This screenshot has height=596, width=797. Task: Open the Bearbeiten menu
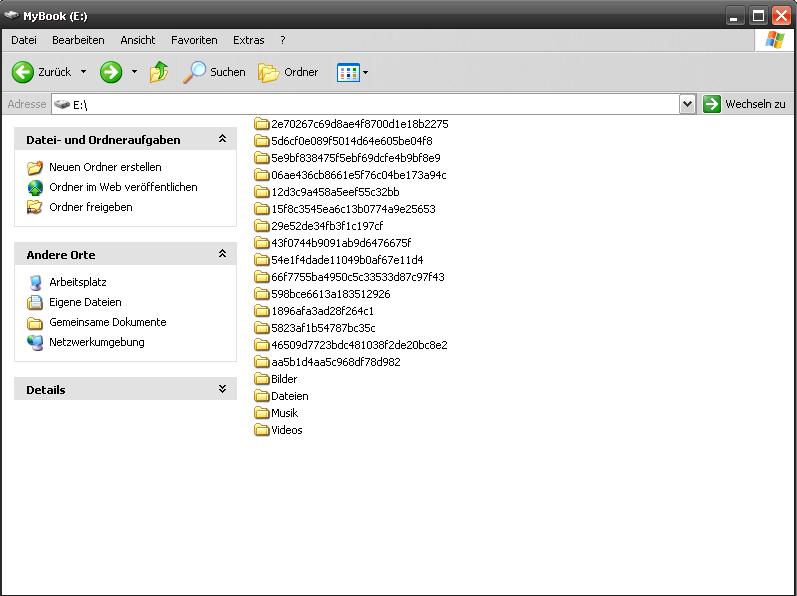(x=78, y=40)
